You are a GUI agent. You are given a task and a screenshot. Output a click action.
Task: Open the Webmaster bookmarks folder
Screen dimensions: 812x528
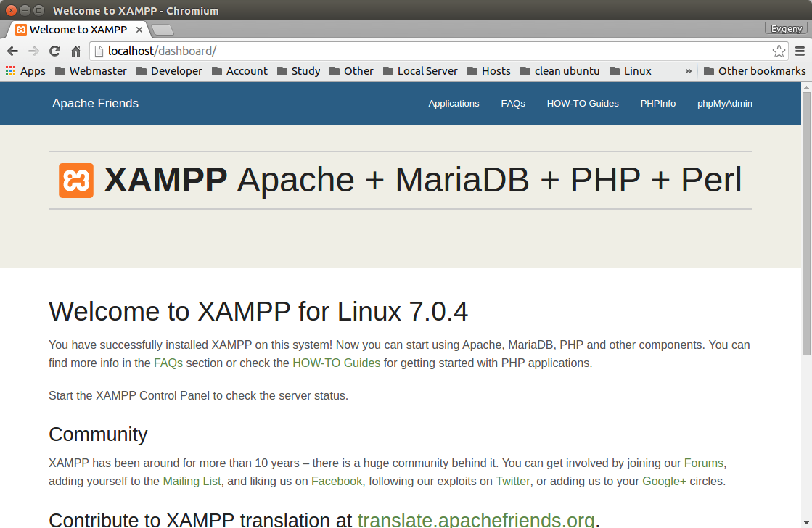[x=91, y=71]
